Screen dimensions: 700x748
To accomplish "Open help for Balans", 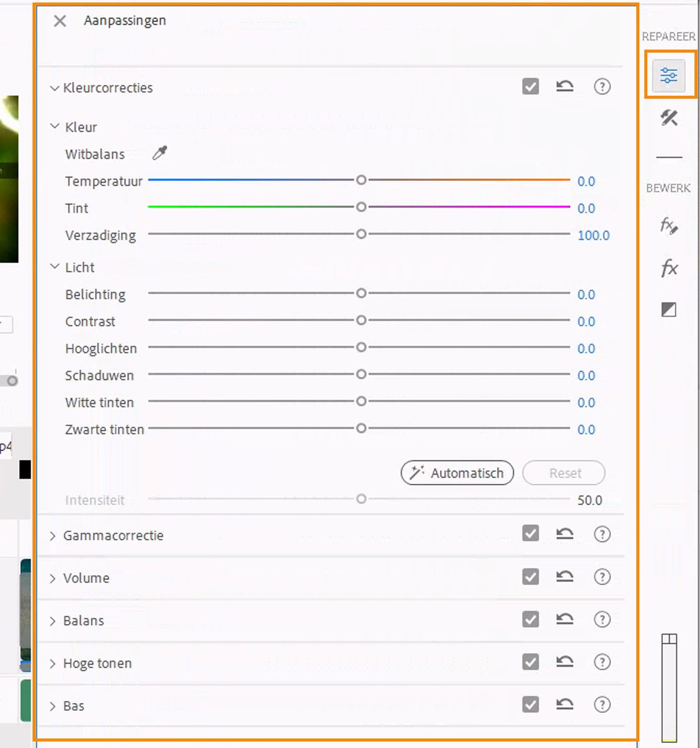I will [602, 620].
